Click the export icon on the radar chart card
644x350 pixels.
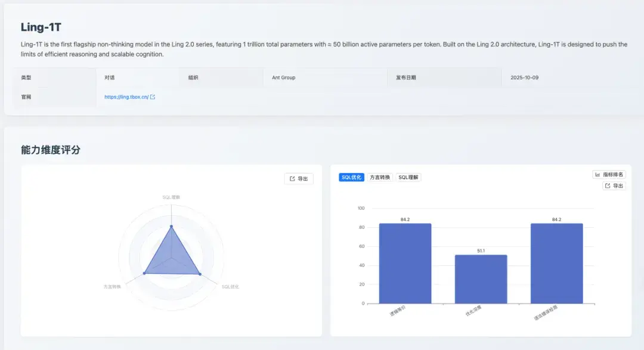click(292, 178)
